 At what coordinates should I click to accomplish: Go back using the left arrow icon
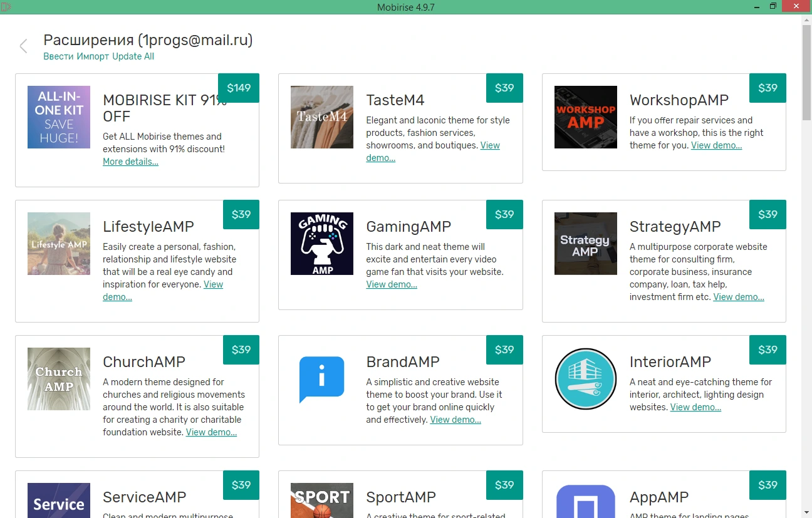coord(24,46)
